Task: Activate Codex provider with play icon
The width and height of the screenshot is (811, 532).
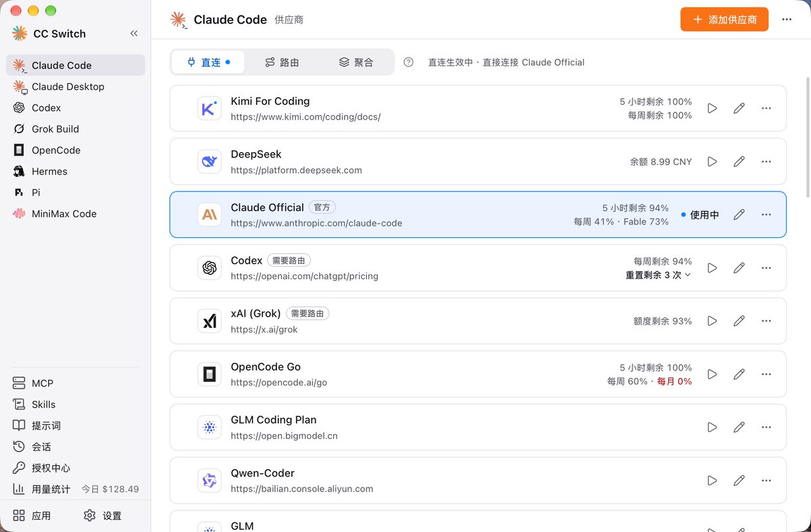Action: point(712,268)
